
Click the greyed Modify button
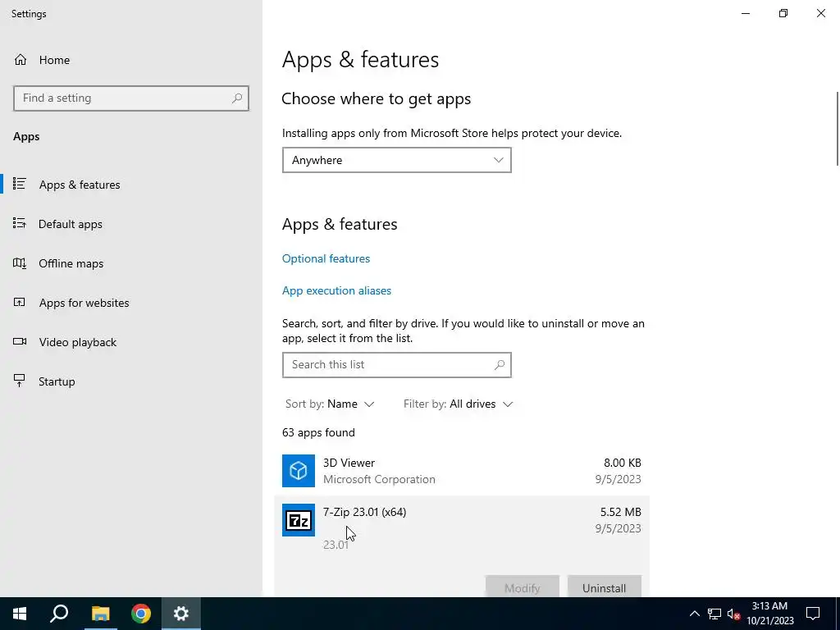523,587
